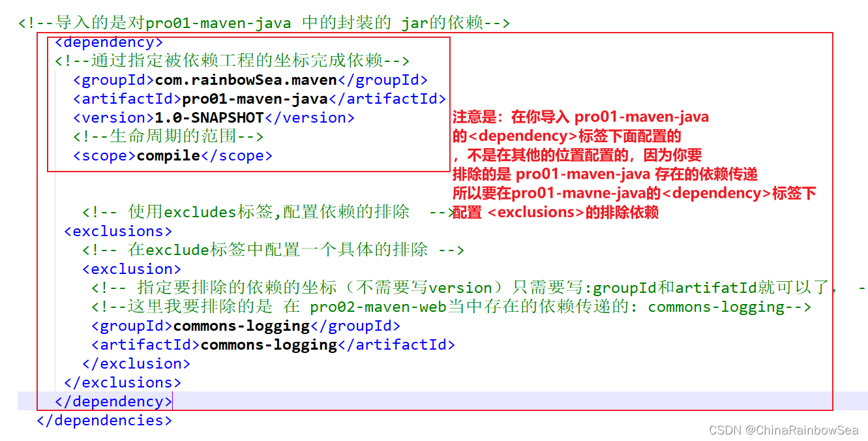This screenshot has width=868, height=441.
Task: Click the comment mentioning pro02-maven-web
Action: coord(451,307)
